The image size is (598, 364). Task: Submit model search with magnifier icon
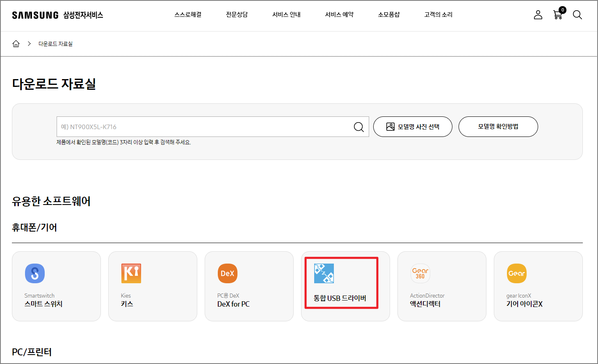click(x=359, y=127)
